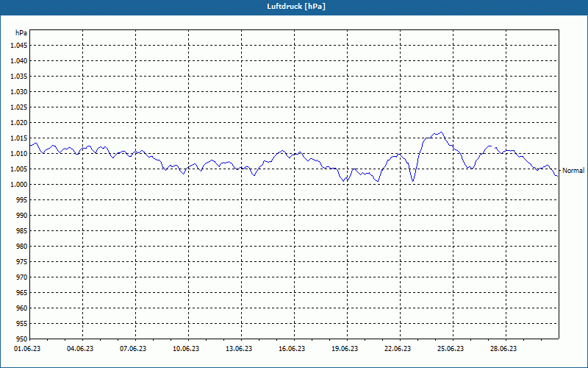
Task: Click the date label 13.06.23
Action: point(239,349)
